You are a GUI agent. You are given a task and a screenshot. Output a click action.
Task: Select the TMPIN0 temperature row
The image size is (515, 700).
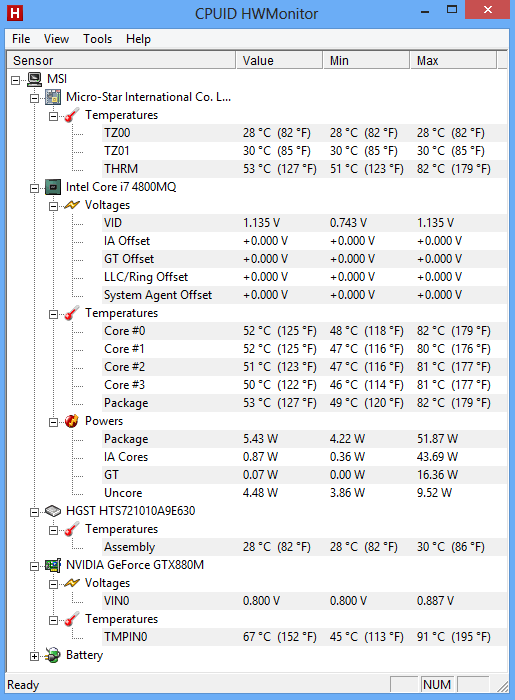(x=304, y=637)
